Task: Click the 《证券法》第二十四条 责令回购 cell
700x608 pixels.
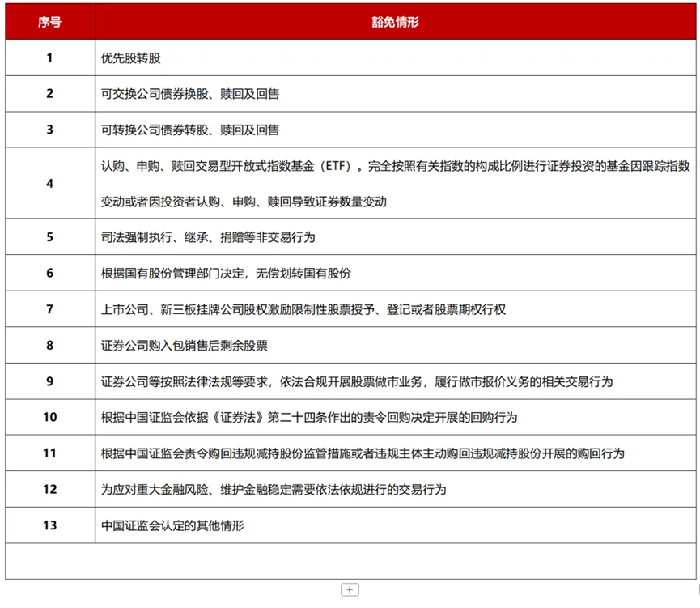Action: [x=309, y=418]
